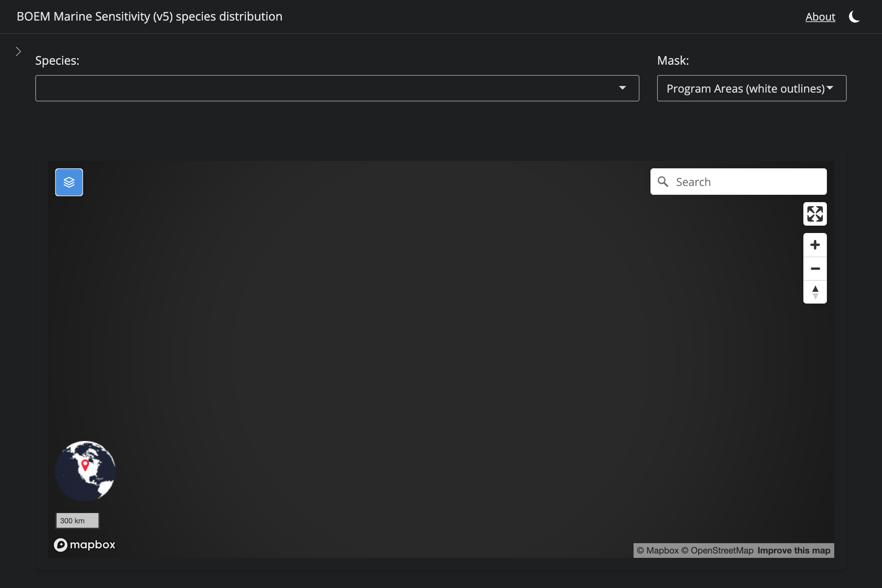
Task: Click the © Mapbox attribution link
Action: coord(658,551)
